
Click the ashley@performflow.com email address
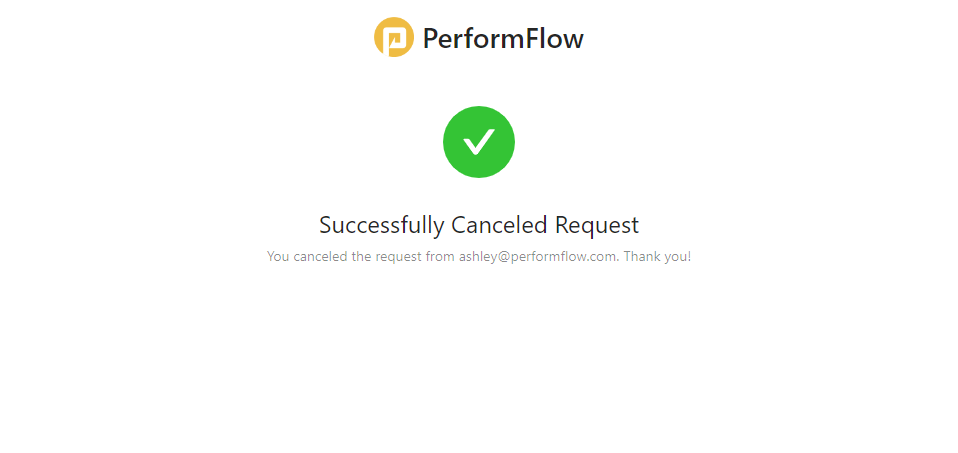point(538,256)
